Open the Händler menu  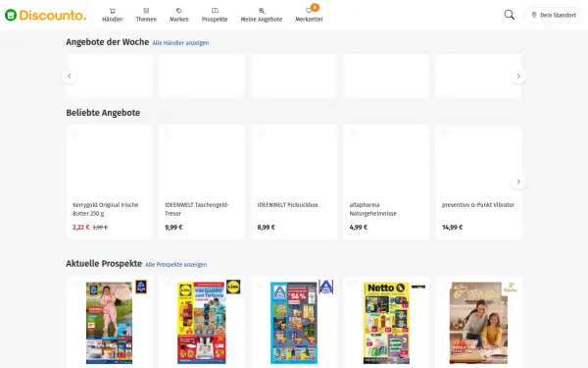point(112,15)
